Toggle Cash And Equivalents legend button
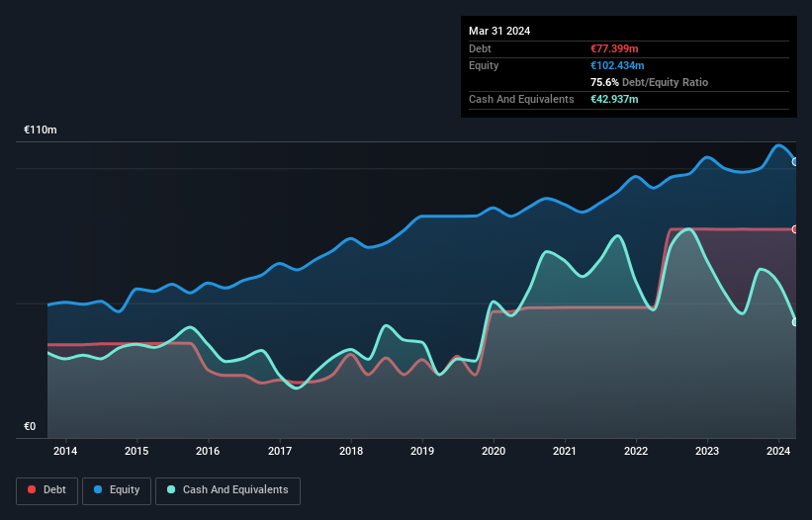This screenshot has width=812, height=520. (227, 490)
